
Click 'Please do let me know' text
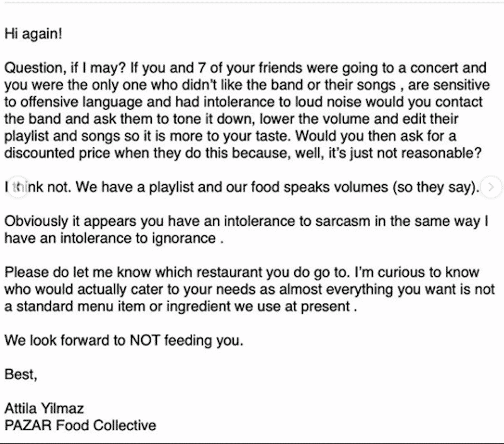pyautogui.click(x=77, y=273)
